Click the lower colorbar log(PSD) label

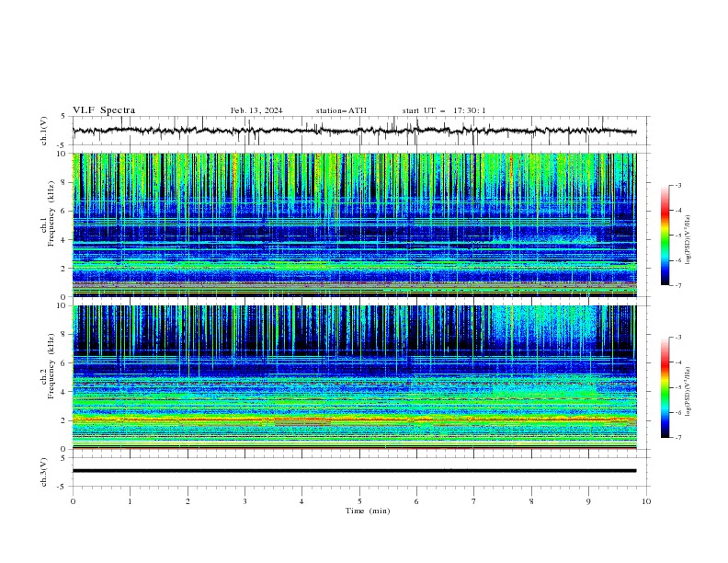pyautogui.click(x=688, y=391)
